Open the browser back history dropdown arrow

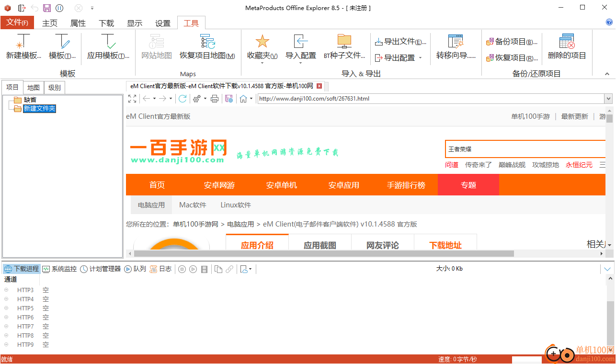(x=154, y=99)
